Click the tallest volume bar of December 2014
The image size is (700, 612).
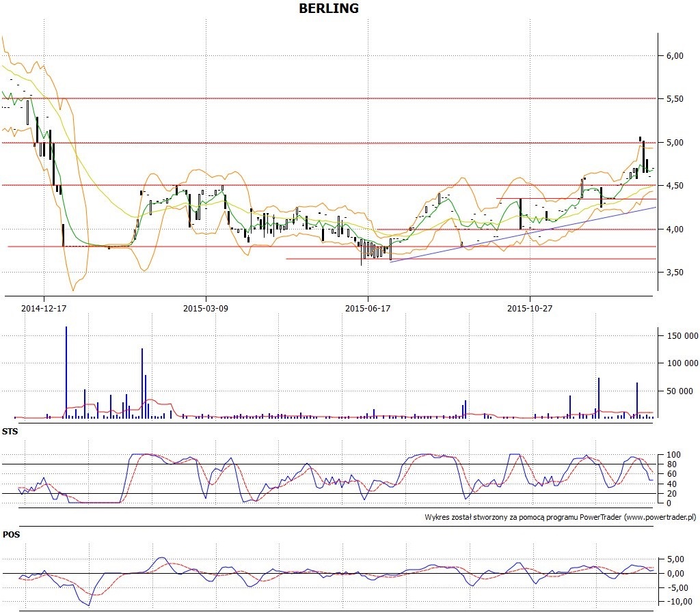click(66, 372)
